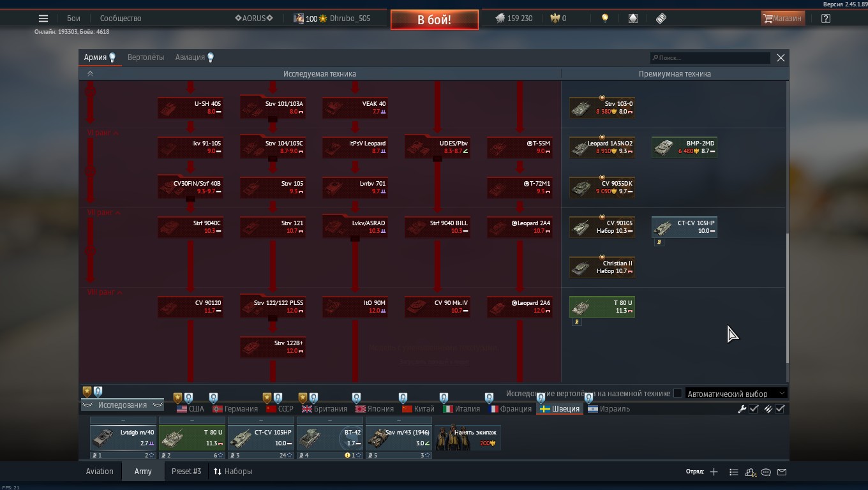Select the Израиль nation tab

coord(609,409)
